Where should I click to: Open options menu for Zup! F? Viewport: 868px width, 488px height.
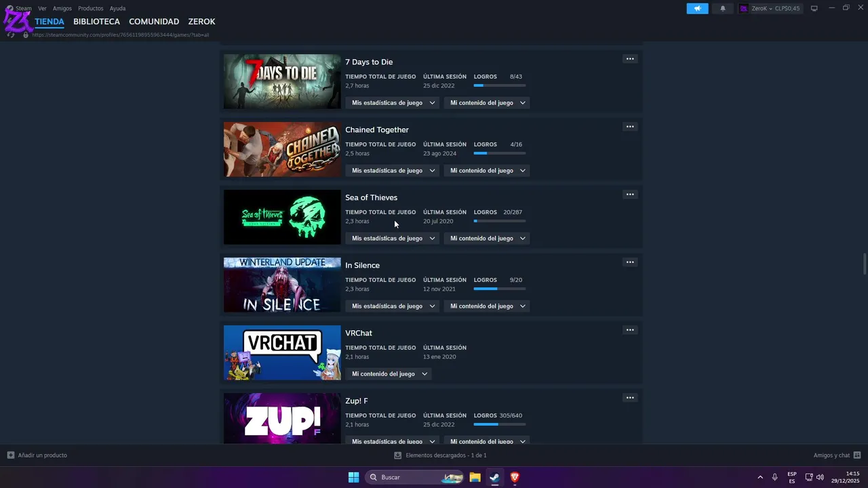(x=630, y=398)
